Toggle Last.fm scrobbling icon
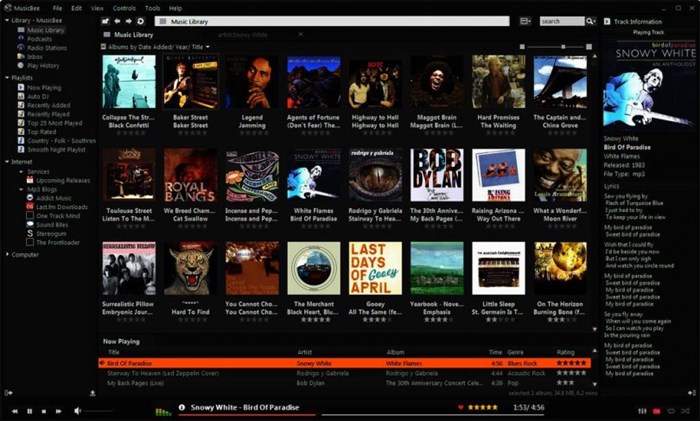This screenshot has width=700, height=421. pos(657,411)
